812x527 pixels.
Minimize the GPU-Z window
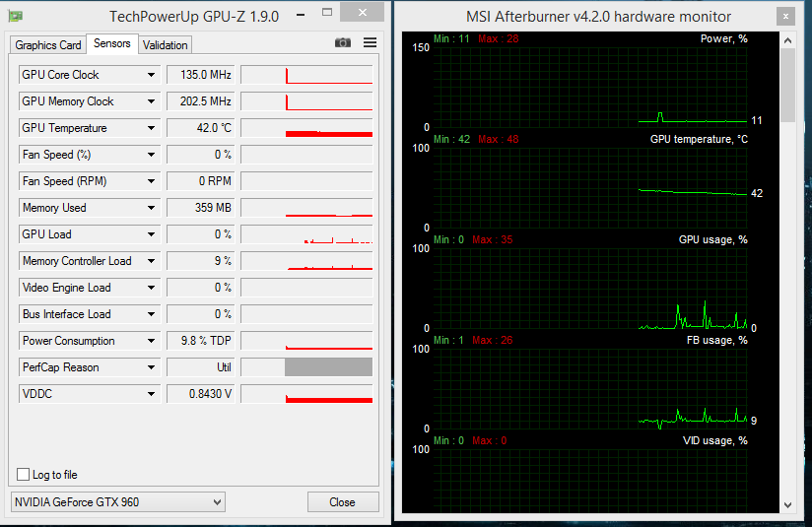(x=301, y=14)
